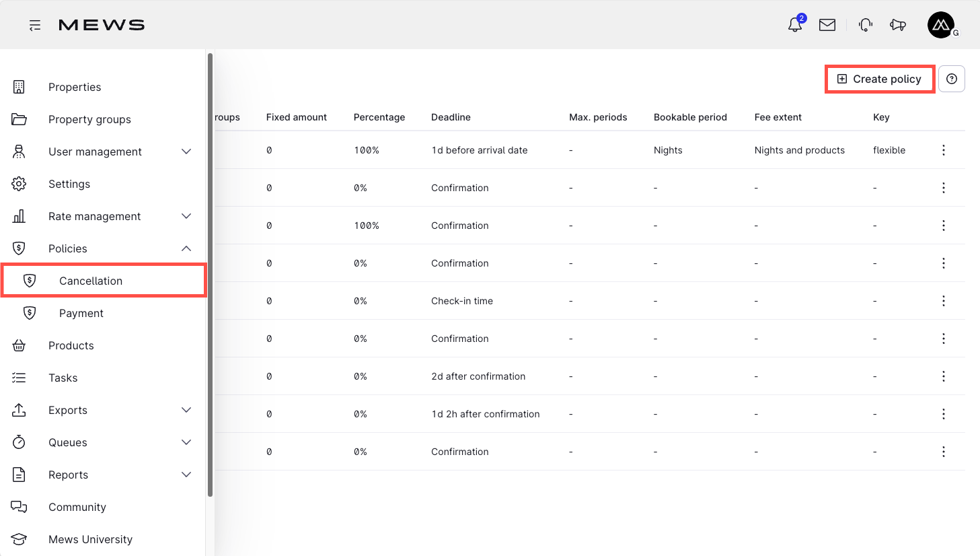Click the Fixed amount column header
The height and width of the screenshot is (556, 980).
point(297,117)
